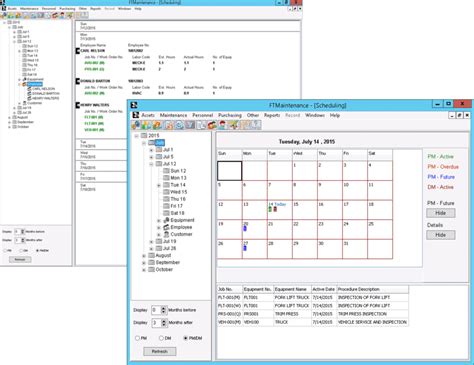Expand the October month node
The image size is (474, 365).
pos(144,270)
